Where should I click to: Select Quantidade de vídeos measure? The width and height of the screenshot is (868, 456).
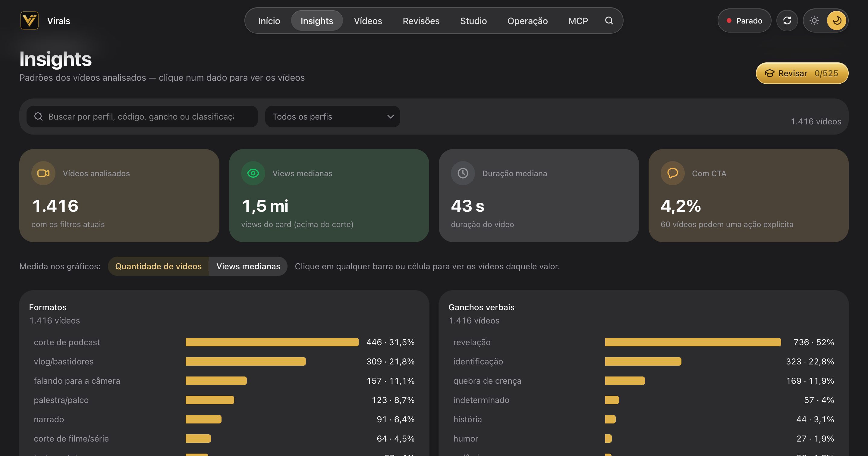[x=158, y=266]
